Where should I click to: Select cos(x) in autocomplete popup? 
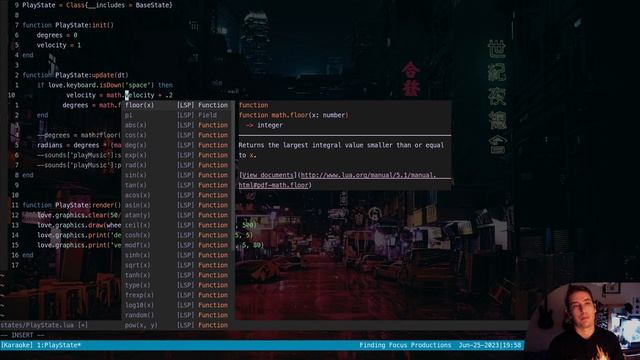pos(178,135)
